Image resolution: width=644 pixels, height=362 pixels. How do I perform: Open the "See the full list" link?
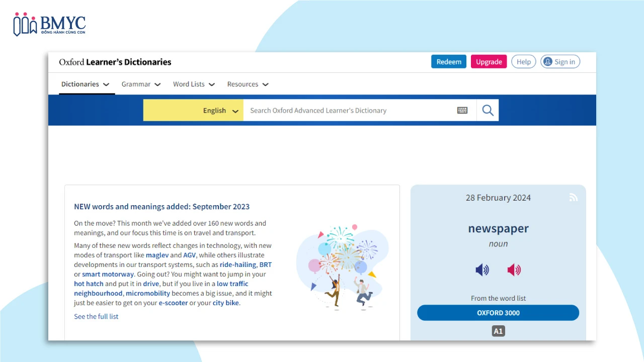[x=96, y=316]
